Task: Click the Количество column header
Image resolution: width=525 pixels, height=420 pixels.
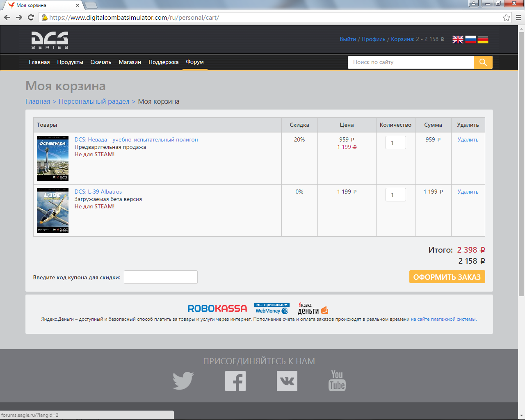Action: pyautogui.click(x=395, y=125)
